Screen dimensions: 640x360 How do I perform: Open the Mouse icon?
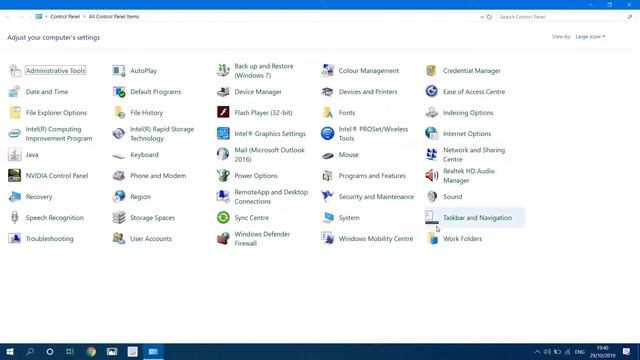coord(328,155)
